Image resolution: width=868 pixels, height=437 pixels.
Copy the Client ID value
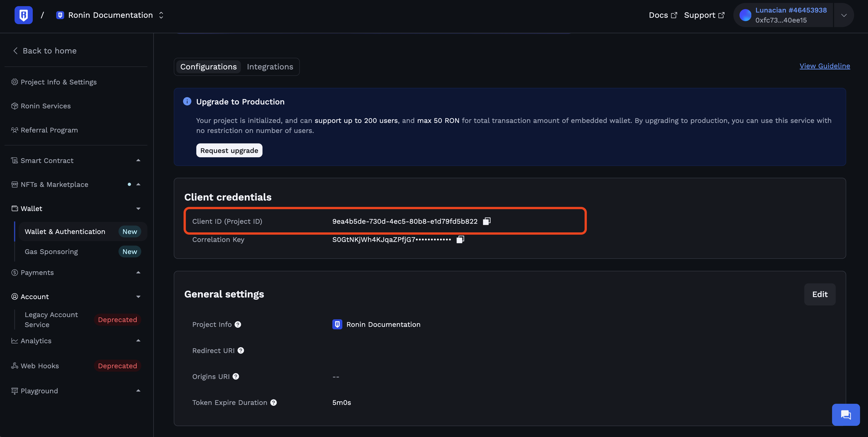tap(487, 221)
